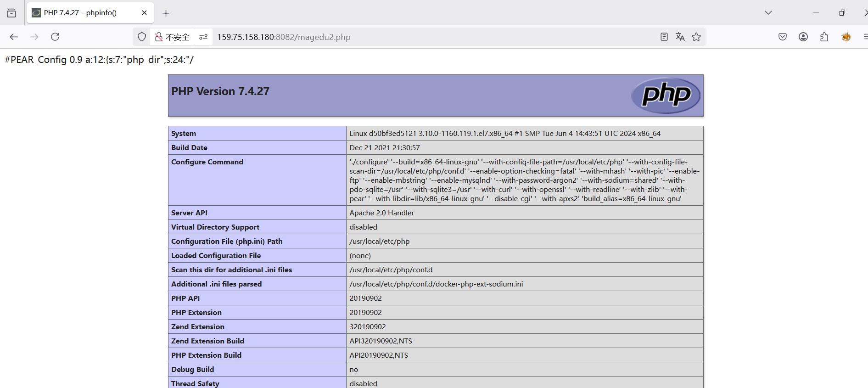
Task: Select Configuration File (php.ini) Path label
Action: coord(227,242)
